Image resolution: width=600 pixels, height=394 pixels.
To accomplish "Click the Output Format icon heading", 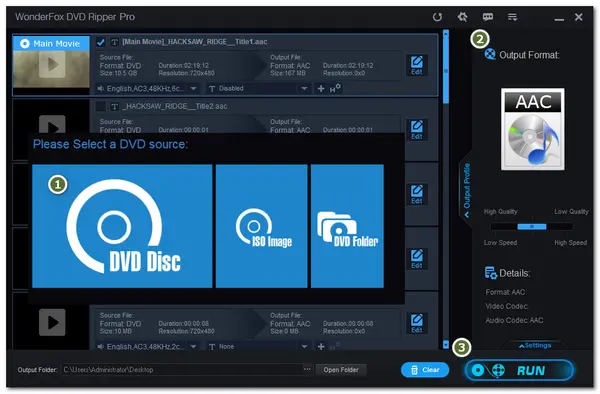I will click(490, 54).
